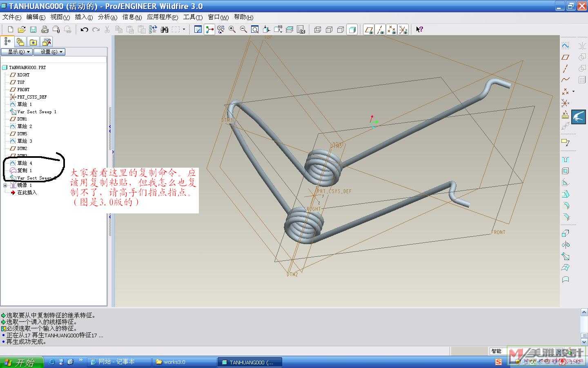Toggle datum planes visibility

click(x=369, y=29)
